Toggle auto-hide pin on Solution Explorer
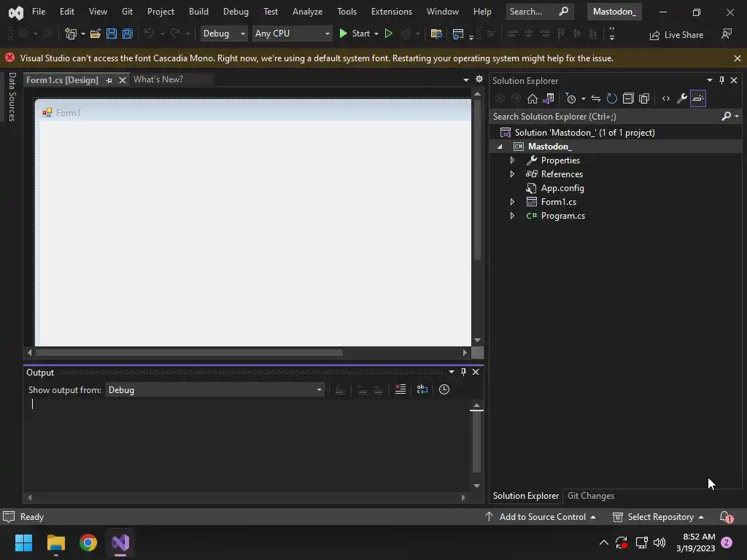Image resolution: width=747 pixels, height=560 pixels. [721, 80]
